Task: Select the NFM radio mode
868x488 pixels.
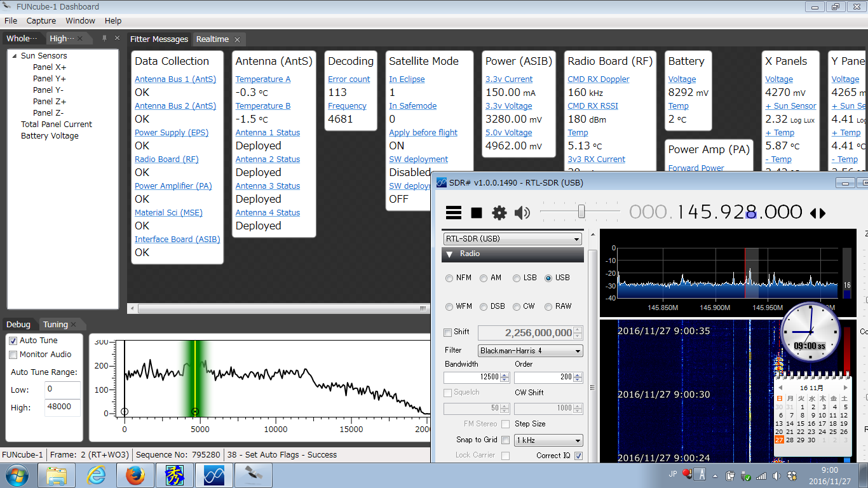Action: tap(450, 278)
